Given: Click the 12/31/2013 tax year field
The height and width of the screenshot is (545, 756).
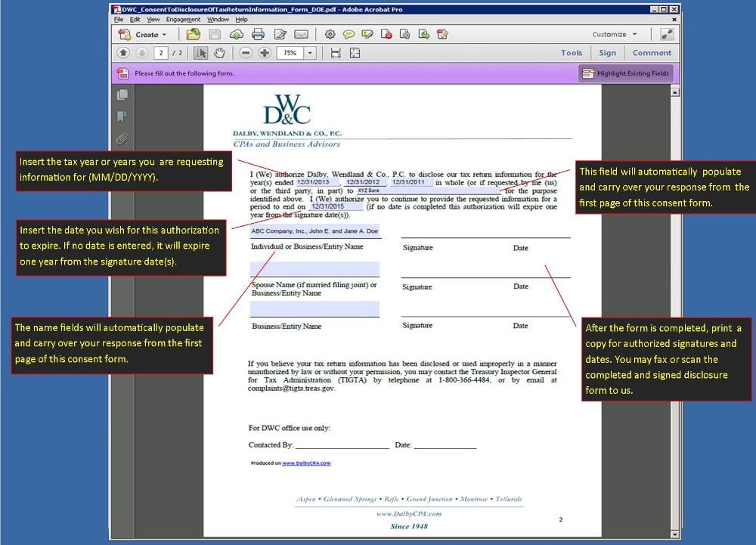Looking at the screenshot, I should [x=316, y=182].
